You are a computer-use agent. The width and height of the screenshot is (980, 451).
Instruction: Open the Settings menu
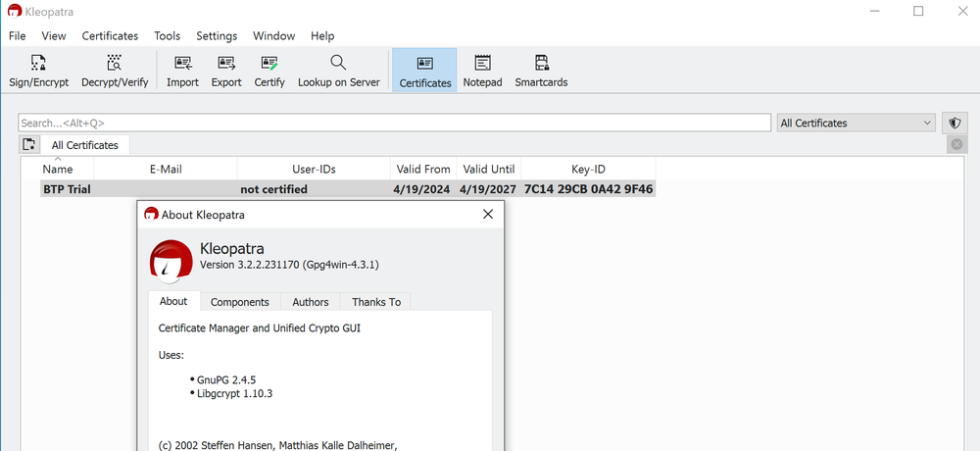(x=217, y=36)
